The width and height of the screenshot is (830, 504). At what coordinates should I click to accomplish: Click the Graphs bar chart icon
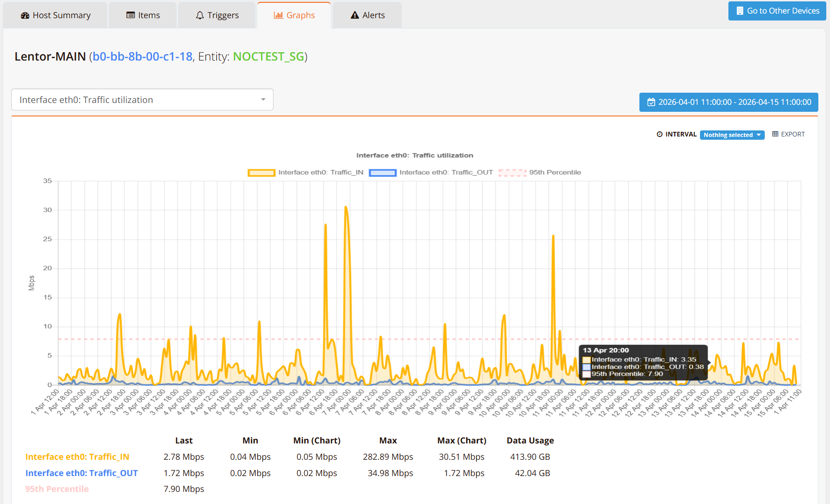tap(278, 15)
